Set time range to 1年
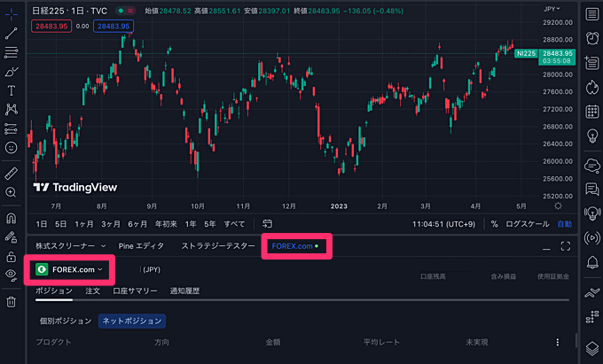 (191, 224)
